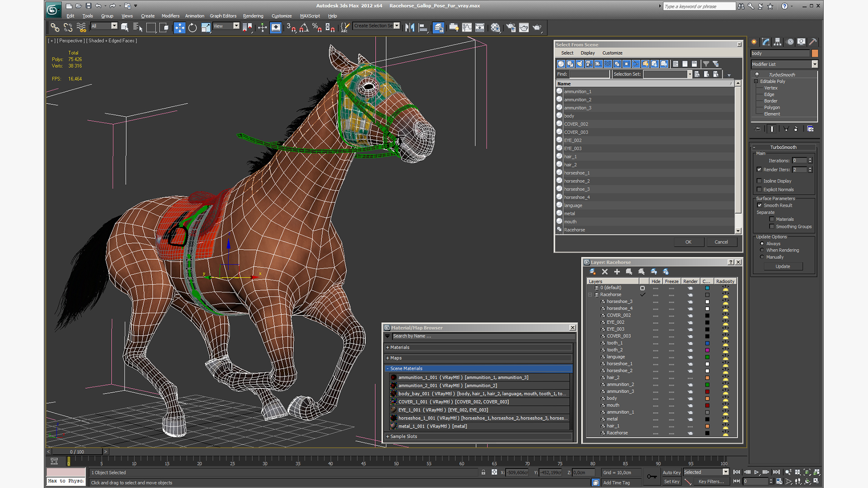Open Key Filters dialog

pos(711,482)
